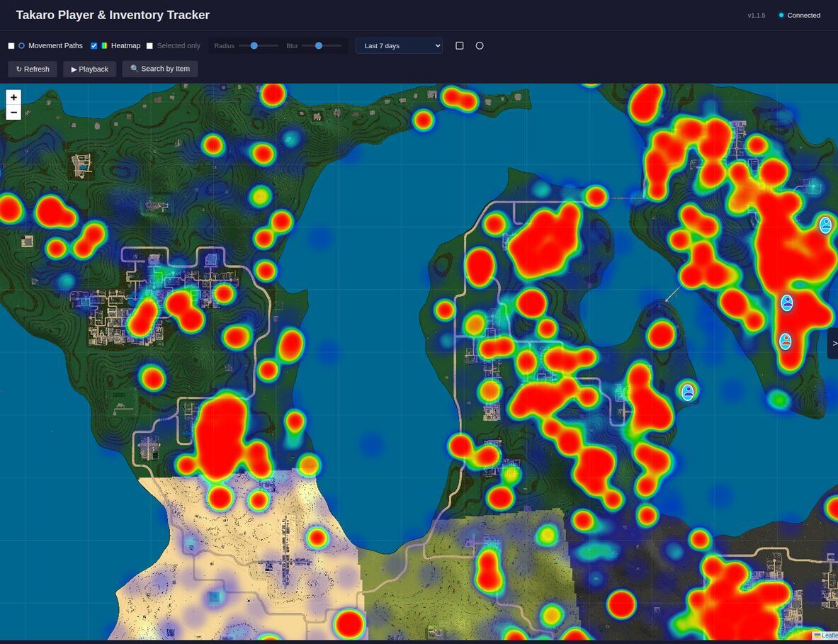Start Playback of player movements
The height and width of the screenshot is (644, 838).
coord(89,69)
